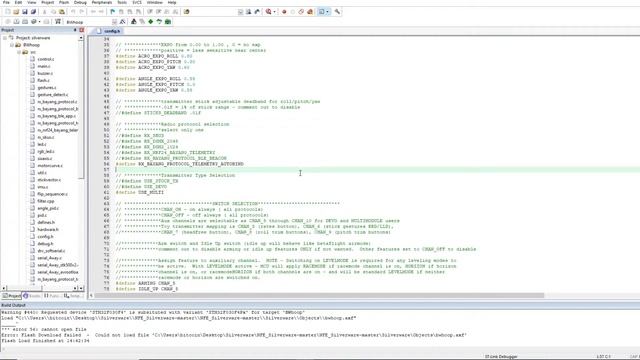
Task: Select main.c in project tree
Action: coord(44,66)
